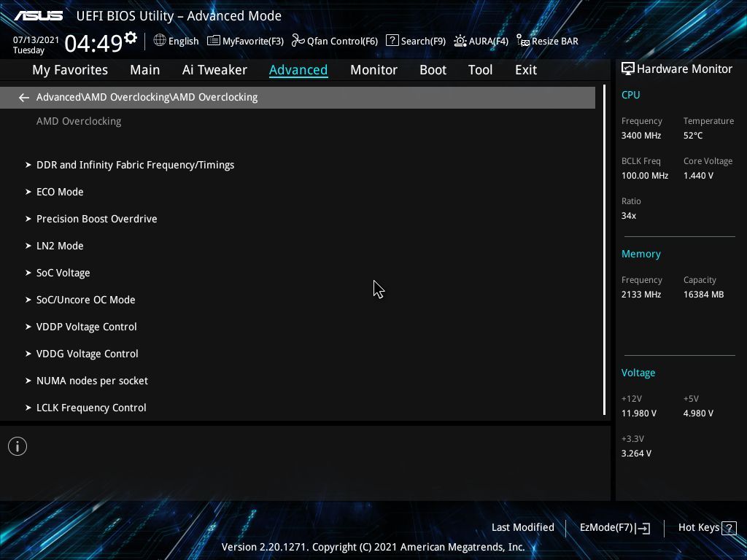Click the EzMode exit arrow icon

643,528
